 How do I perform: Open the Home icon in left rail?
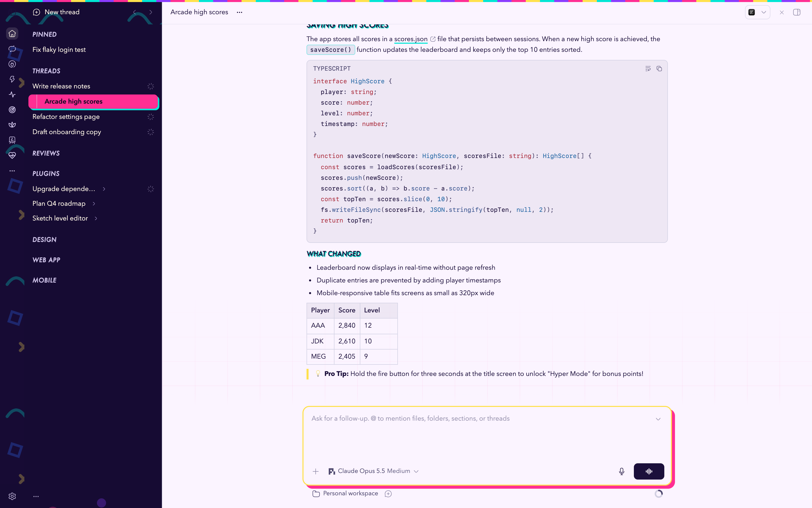(12, 34)
